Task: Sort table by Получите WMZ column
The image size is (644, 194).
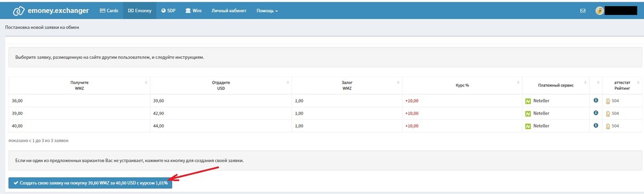Action: coord(79,85)
